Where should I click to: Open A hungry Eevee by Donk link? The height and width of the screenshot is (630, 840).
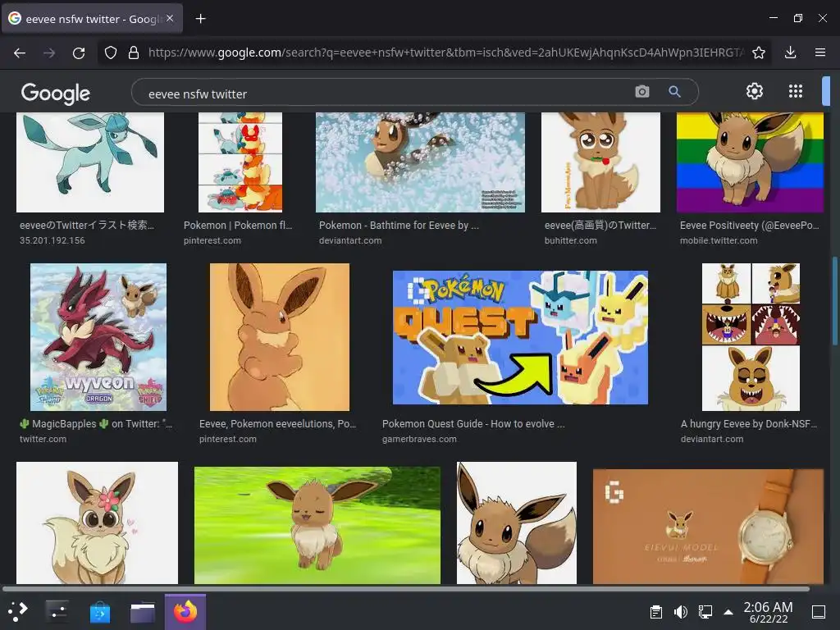click(749, 424)
